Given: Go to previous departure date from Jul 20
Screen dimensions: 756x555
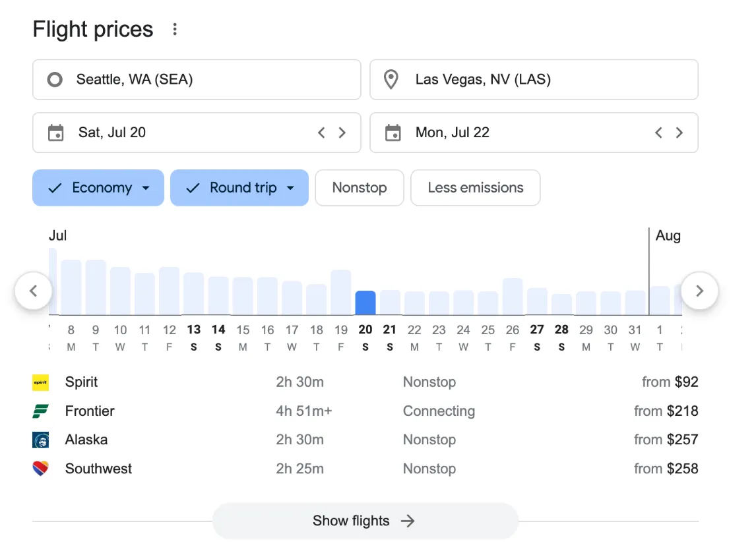Looking at the screenshot, I should pyautogui.click(x=321, y=132).
